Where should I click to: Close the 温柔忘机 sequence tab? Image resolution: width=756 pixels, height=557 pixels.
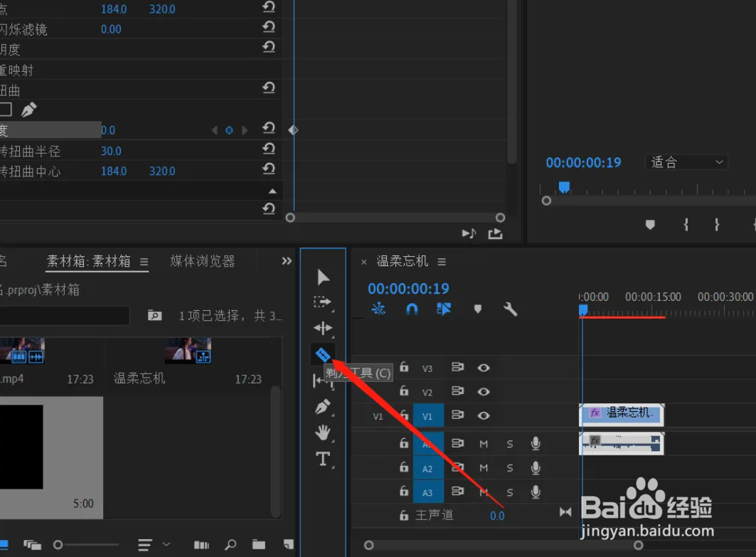click(364, 262)
